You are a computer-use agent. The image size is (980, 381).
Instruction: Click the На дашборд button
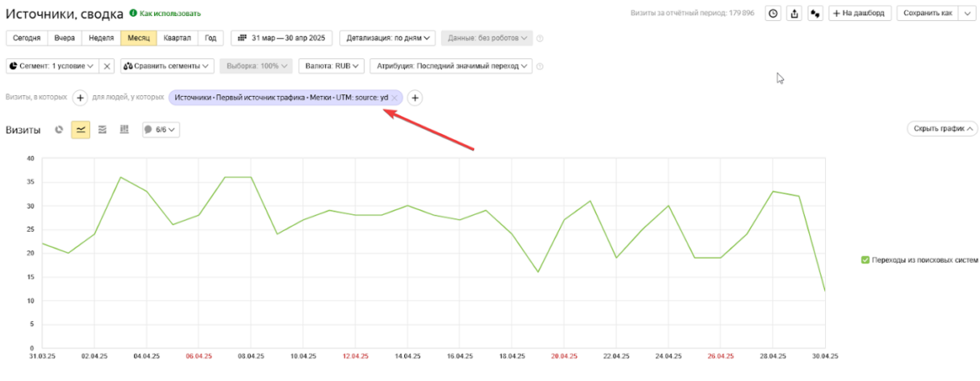click(x=860, y=13)
